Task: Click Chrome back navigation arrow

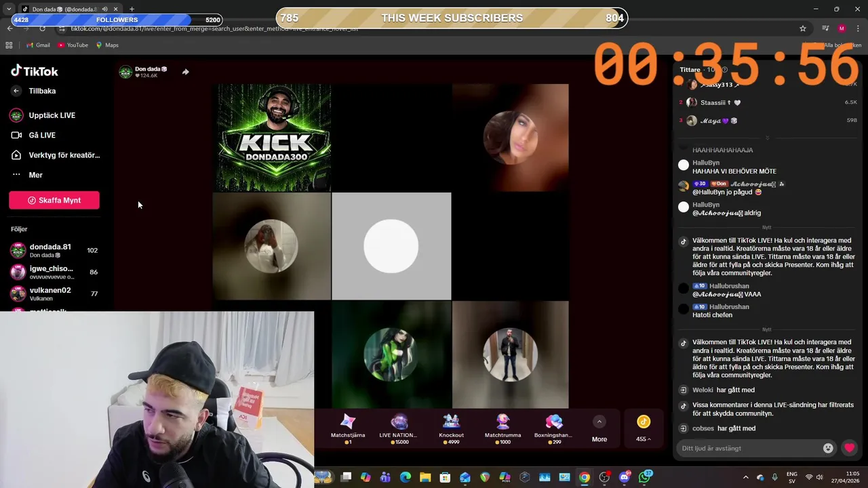Action: click(x=9, y=28)
